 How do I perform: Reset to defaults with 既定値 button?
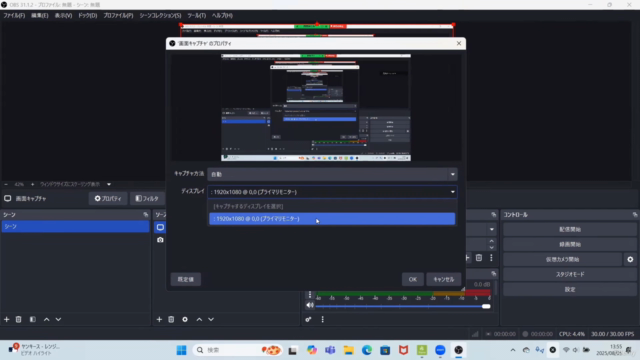point(186,279)
